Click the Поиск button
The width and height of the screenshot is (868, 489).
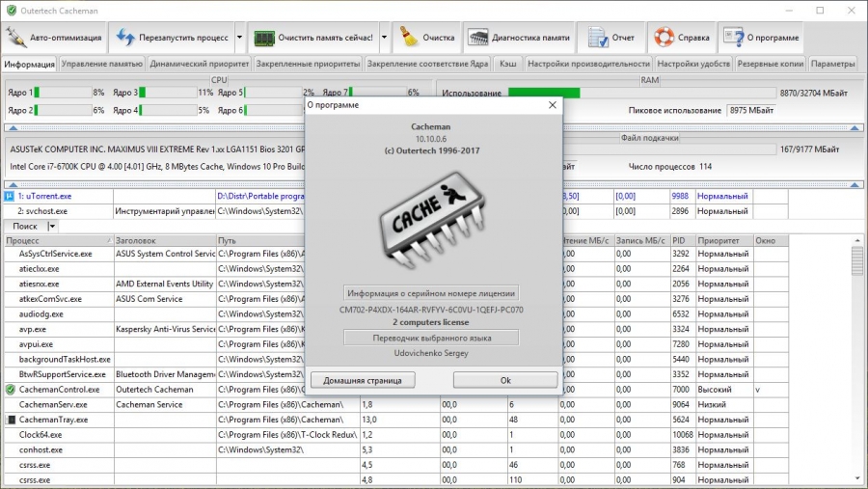(25, 226)
